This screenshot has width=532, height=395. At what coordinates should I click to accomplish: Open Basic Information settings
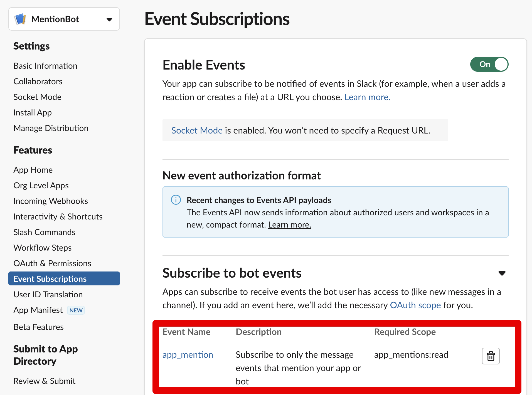pos(45,66)
